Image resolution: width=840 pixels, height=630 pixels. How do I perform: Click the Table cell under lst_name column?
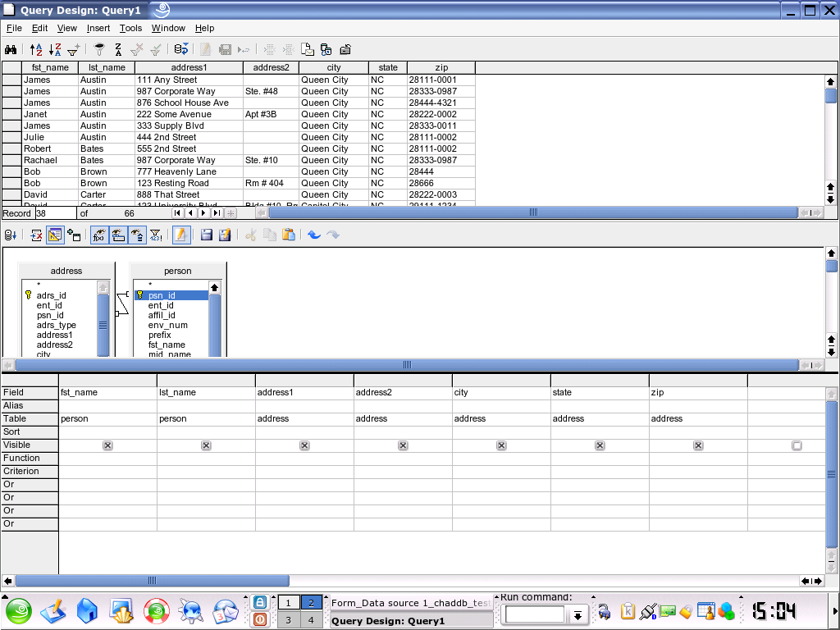[206, 419]
